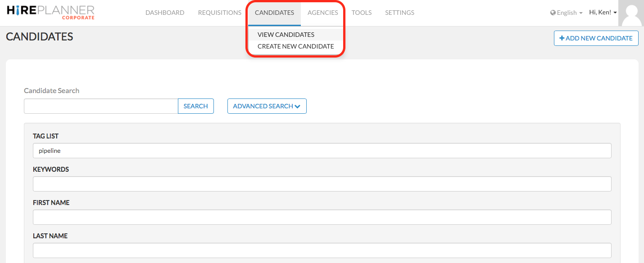Screen dimensions: 644x263
Task: Collapse the Advanced Search panel
Action: [267, 106]
